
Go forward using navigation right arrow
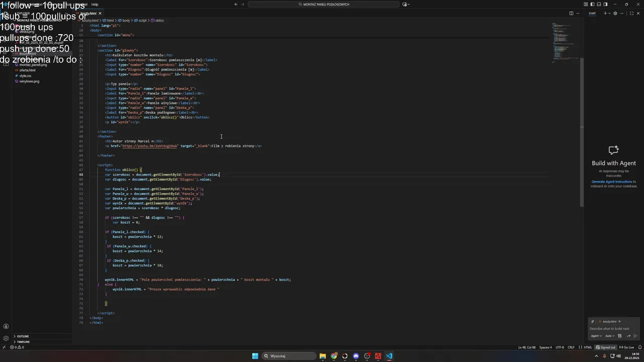click(x=243, y=4)
